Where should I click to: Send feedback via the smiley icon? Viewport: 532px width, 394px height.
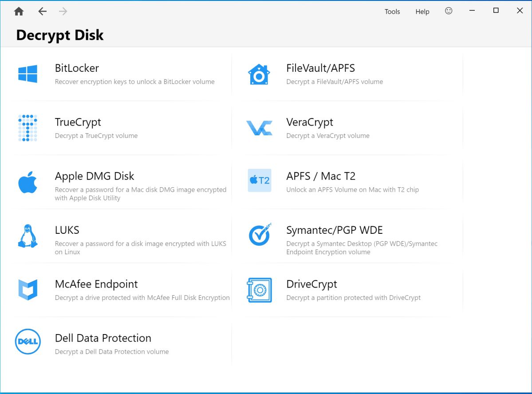coord(449,11)
